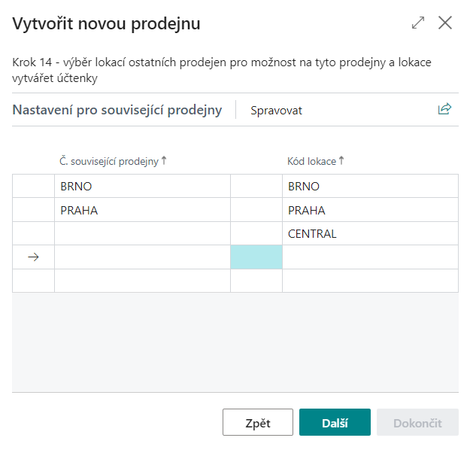Click Nastavení pro související prodejny heading

tap(117, 110)
